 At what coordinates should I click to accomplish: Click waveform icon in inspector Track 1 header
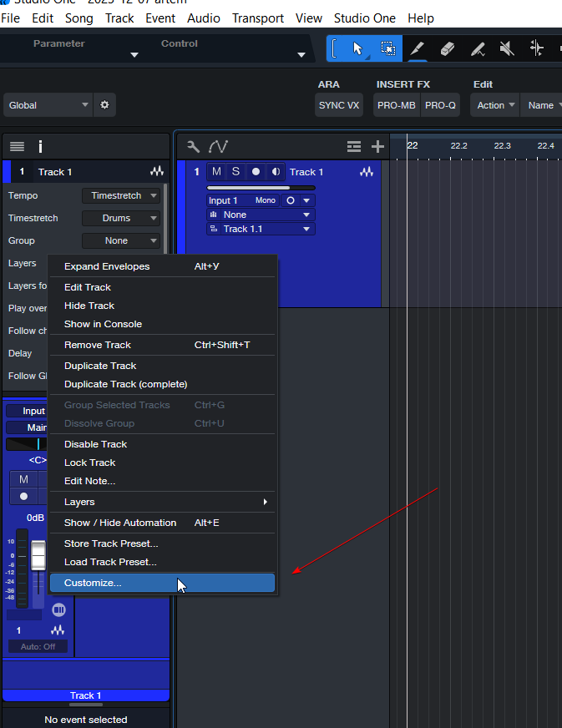[x=157, y=172]
